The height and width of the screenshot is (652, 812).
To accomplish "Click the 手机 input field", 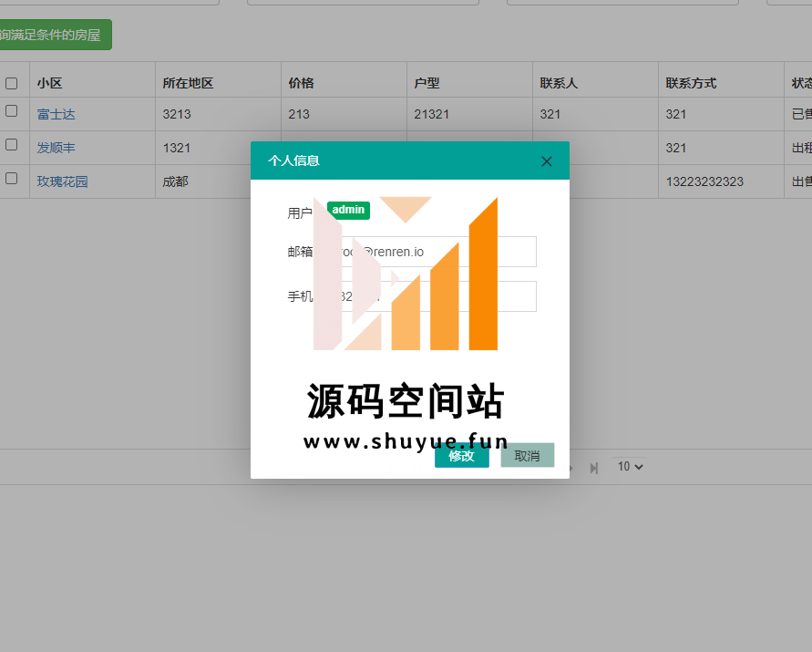I will (431, 296).
